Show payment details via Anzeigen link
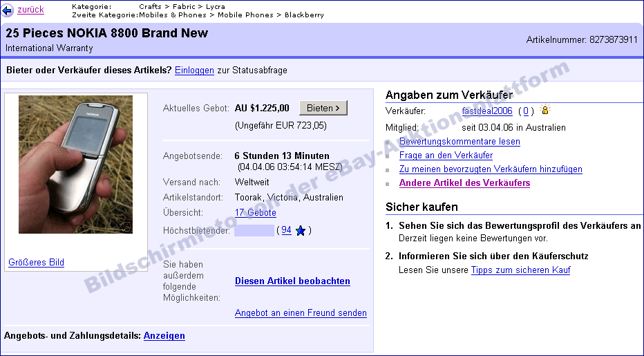The height and width of the screenshot is (356, 644). pyautogui.click(x=164, y=336)
